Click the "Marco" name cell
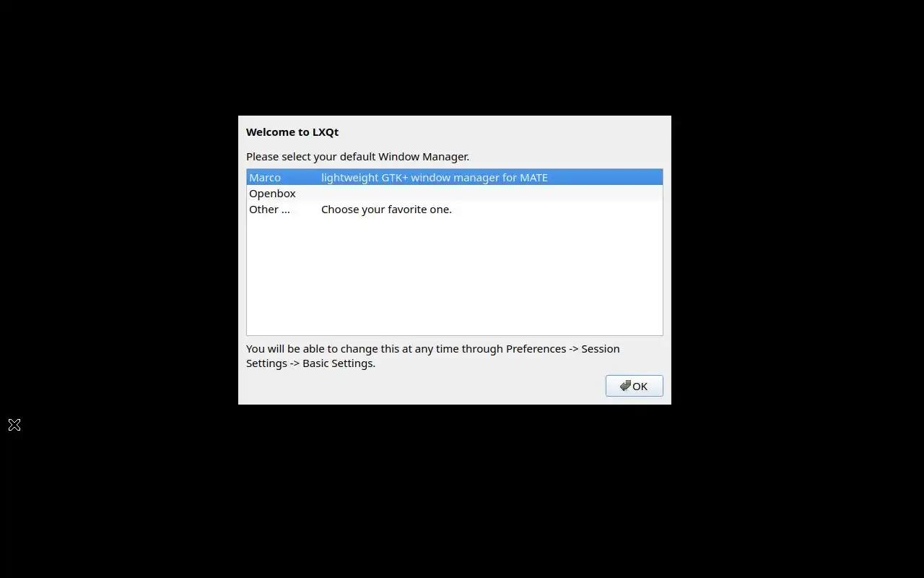The width and height of the screenshot is (924, 578). coord(265,177)
